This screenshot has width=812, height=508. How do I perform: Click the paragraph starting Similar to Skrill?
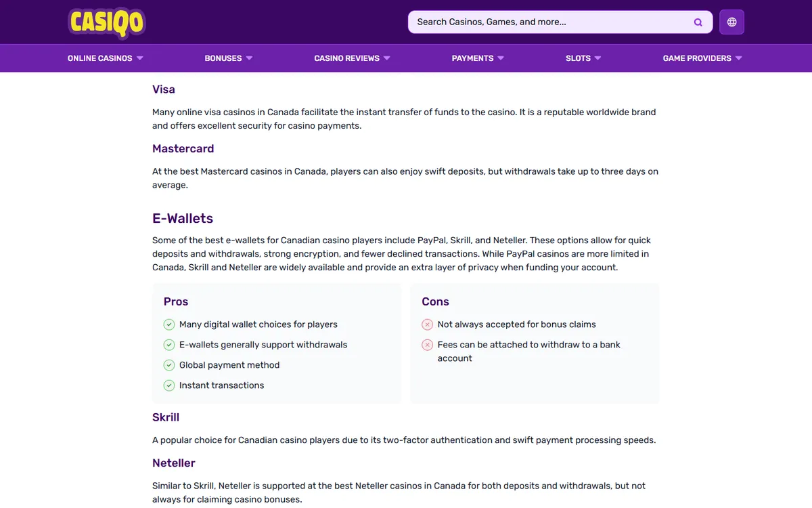point(399,492)
